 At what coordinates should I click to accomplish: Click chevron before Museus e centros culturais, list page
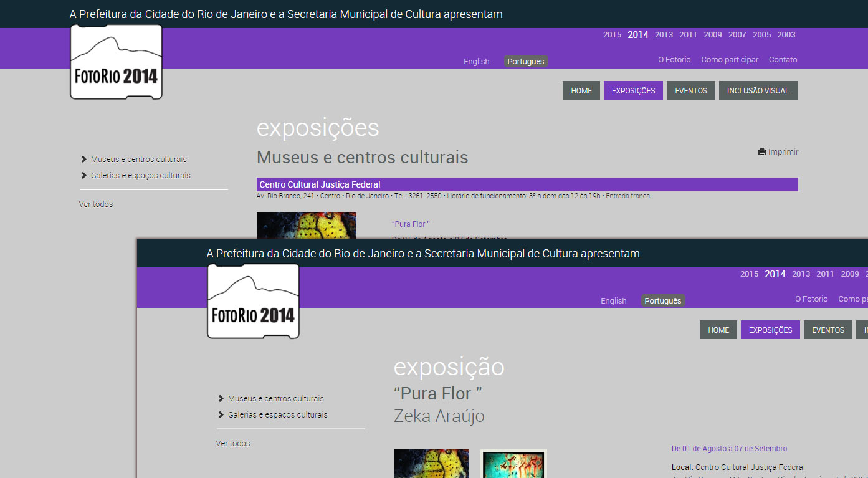84,159
